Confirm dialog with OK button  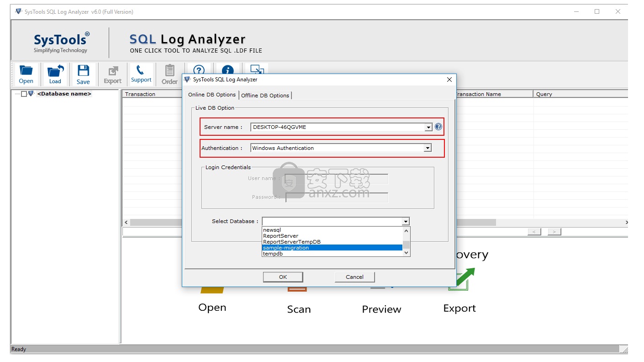283,277
